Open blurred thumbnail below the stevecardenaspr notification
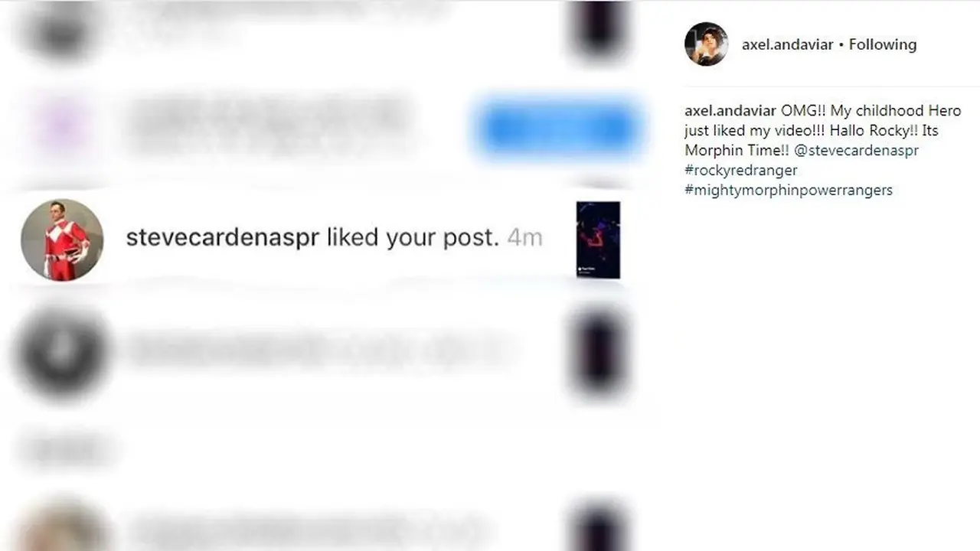980x551 pixels. pyautogui.click(x=601, y=352)
